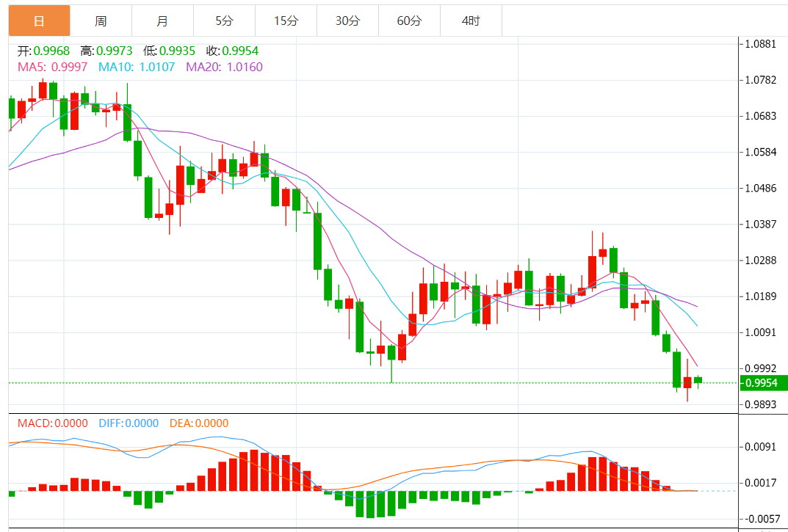Switch to the 周 weekly tab
788x532 pixels.
coord(101,21)
